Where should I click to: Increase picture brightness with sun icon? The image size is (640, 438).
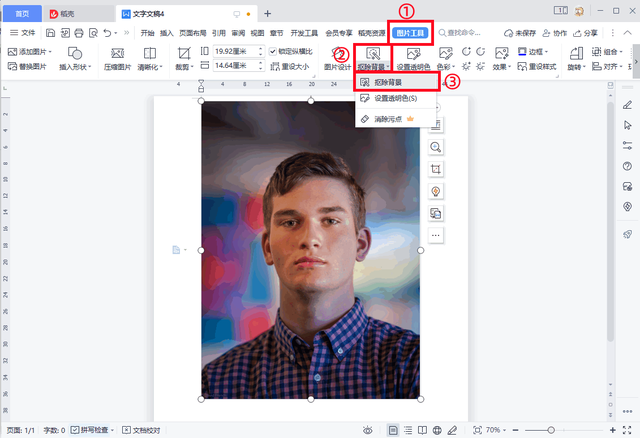click(466, 66)
